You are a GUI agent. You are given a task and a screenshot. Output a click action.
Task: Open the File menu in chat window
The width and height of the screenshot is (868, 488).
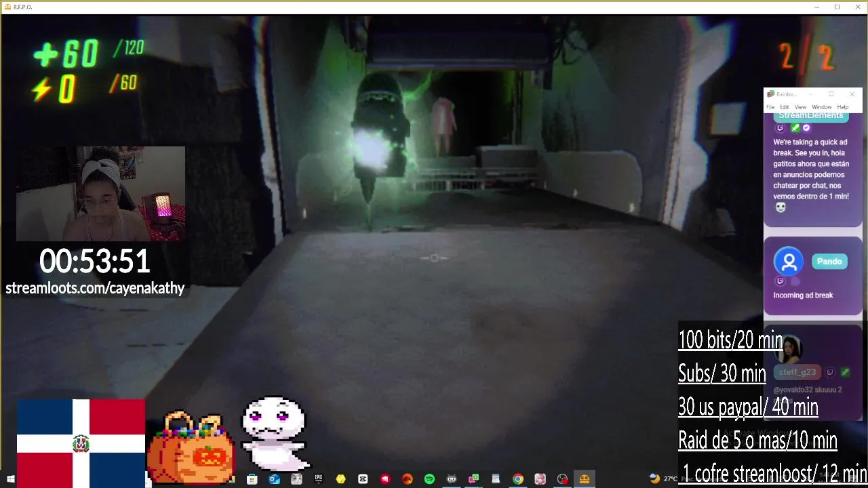tap(770, 107)
